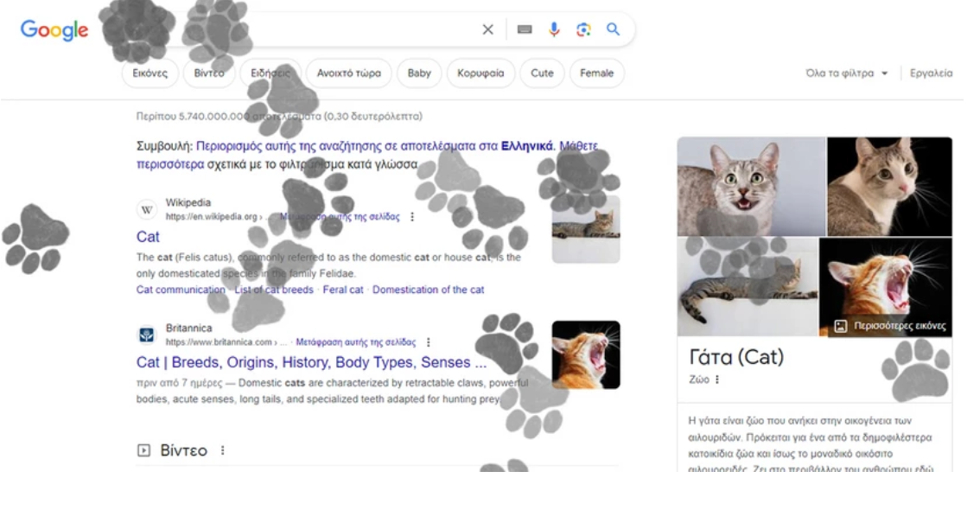Open the Περιορισμός αυτής της αναζήτησης language link

coord(374,146)
